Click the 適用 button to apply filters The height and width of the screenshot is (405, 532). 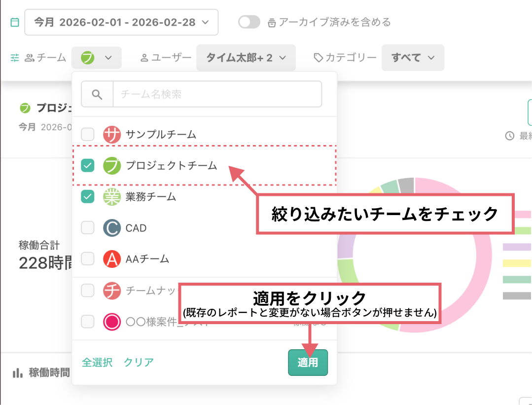pyautogui.click(x=308, y=362)
